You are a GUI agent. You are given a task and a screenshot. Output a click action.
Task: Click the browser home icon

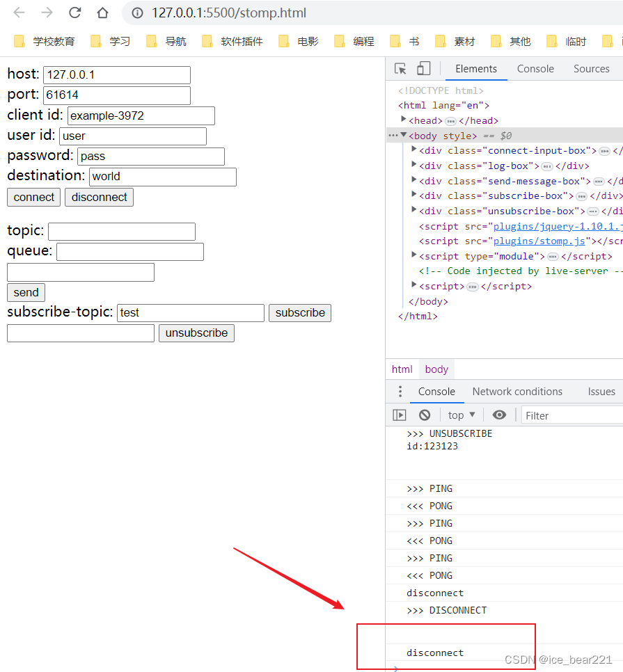point(102,13)
